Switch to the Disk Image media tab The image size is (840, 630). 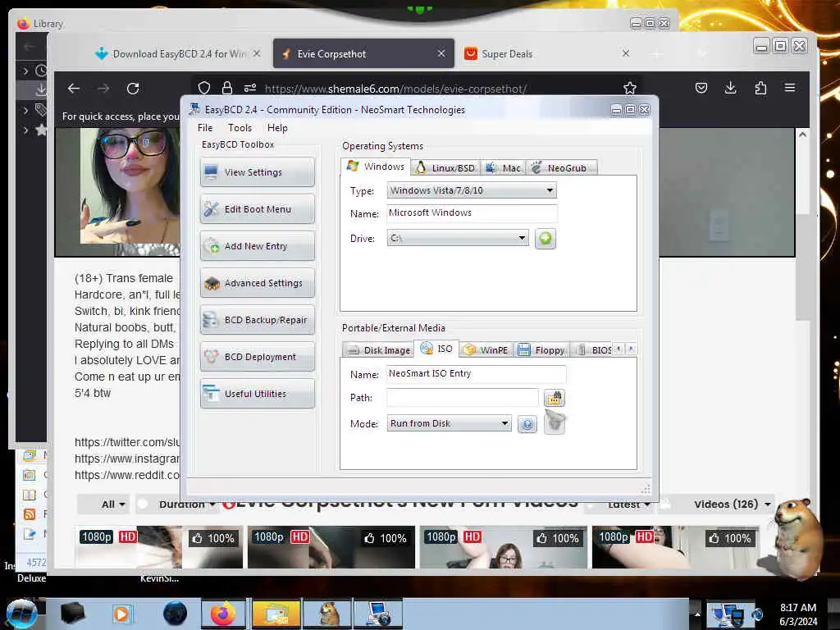(x=378, y=349)
